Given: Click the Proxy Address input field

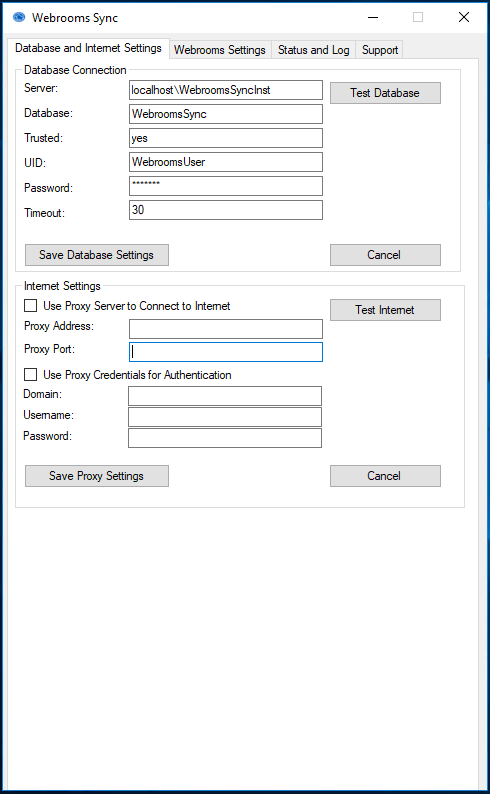Looking at the screenshot, I should coord(226,329).
